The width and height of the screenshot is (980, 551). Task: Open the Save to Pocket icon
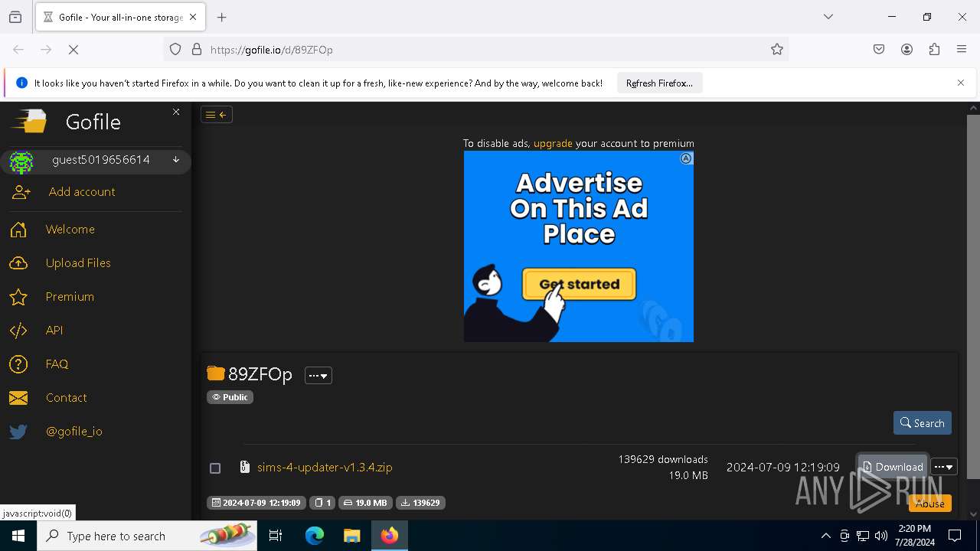point(879,50)
